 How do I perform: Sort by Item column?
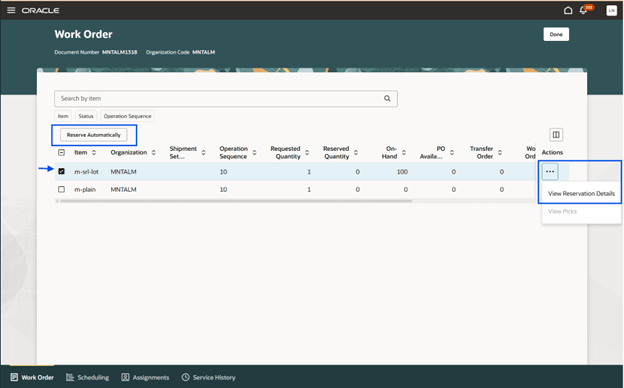[94, 152]
